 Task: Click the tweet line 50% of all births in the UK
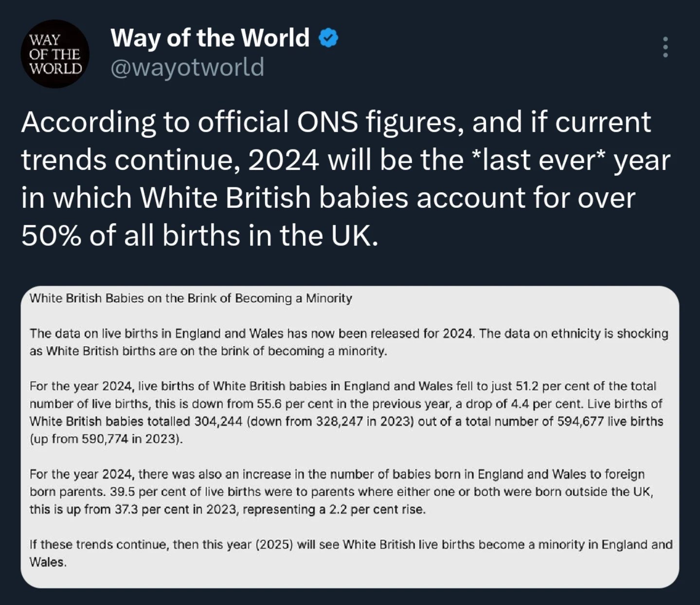click(199, 236)
